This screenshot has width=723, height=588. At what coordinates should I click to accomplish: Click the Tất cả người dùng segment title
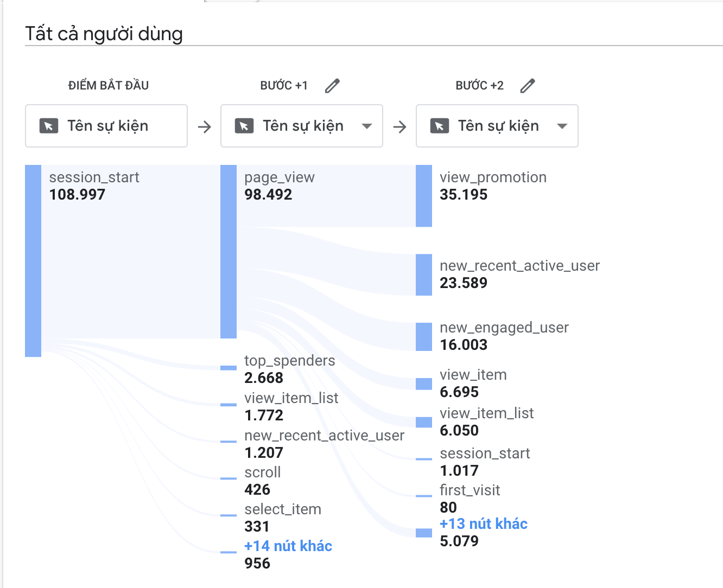click(104, 34)
